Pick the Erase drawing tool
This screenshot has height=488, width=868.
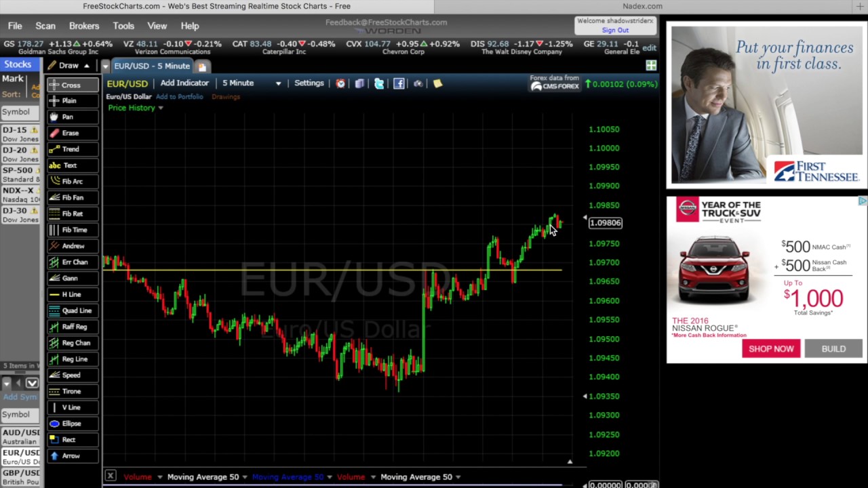coord(73,133)
